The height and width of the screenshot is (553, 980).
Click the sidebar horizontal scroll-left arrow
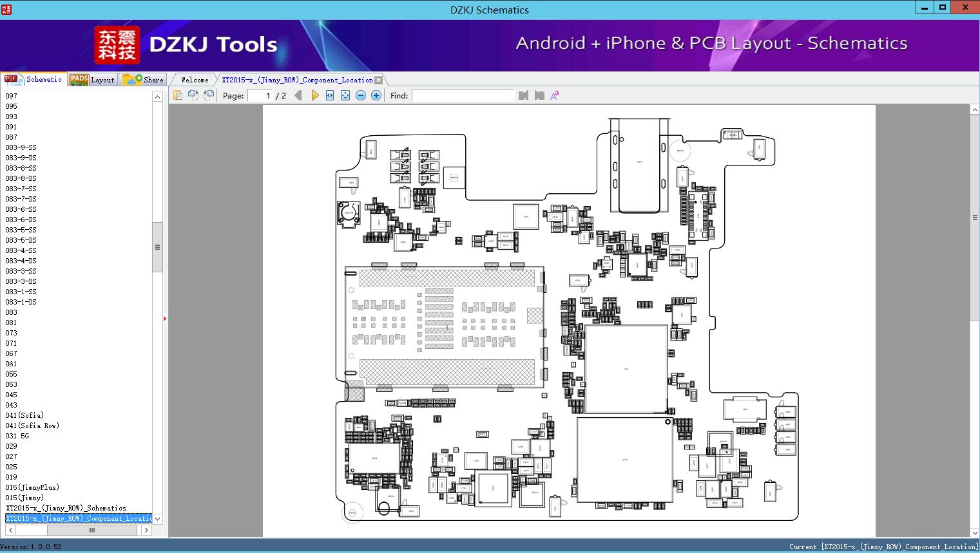(x=10, y=530)
